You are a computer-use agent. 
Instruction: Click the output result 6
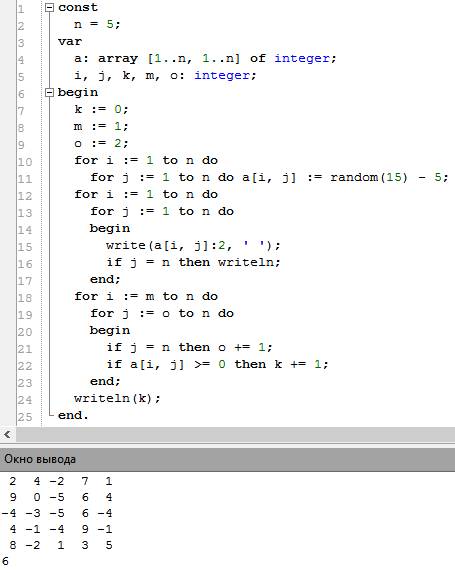click(x=5, y=561)
